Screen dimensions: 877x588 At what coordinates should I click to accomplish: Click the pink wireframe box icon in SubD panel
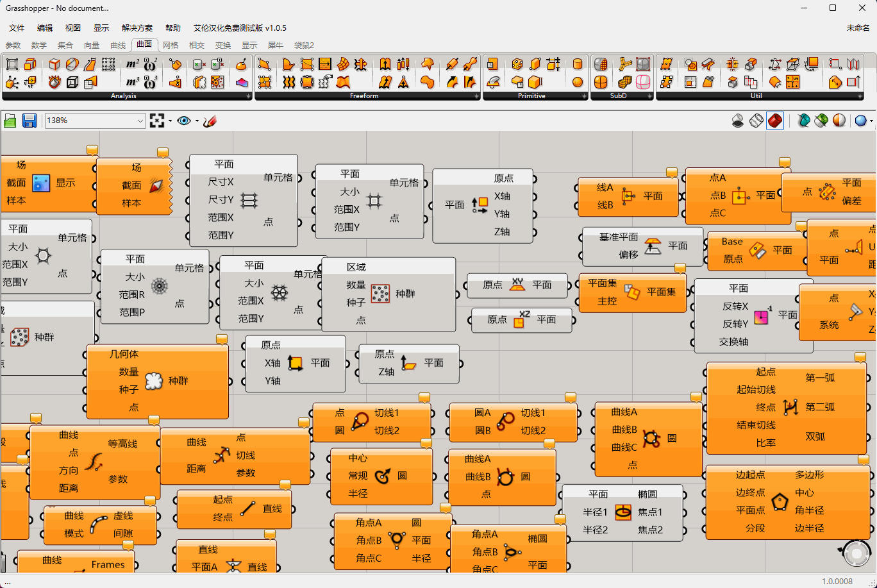[643, 82]
